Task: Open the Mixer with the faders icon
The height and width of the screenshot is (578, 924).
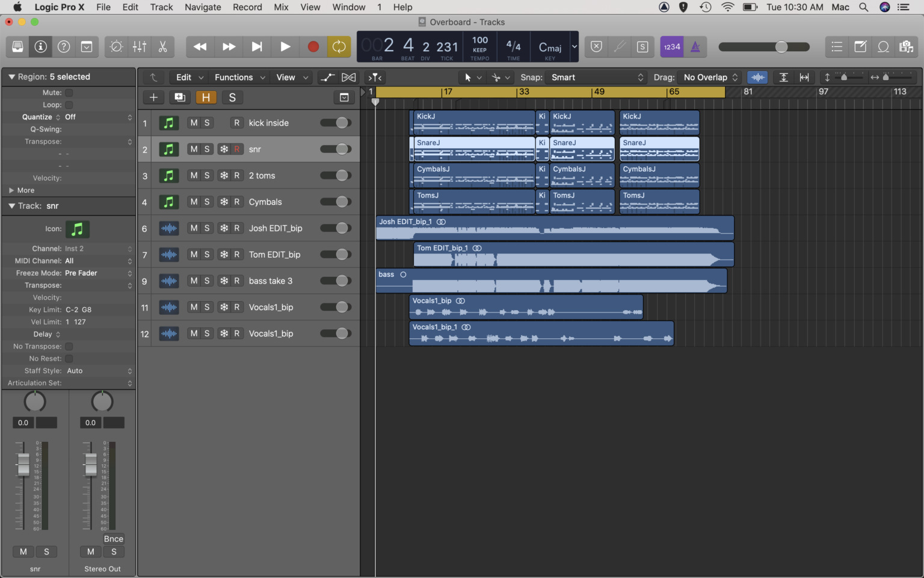Action: tap(140, 46)
